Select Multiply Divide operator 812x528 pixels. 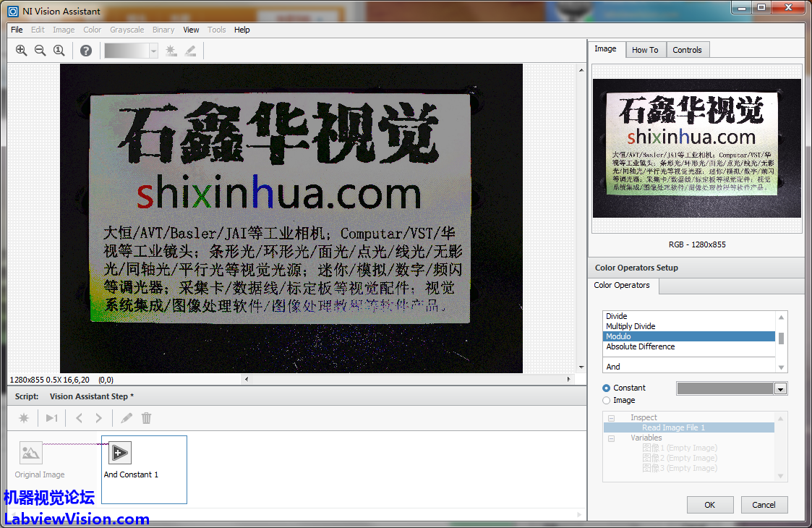[x=689, y=326]
